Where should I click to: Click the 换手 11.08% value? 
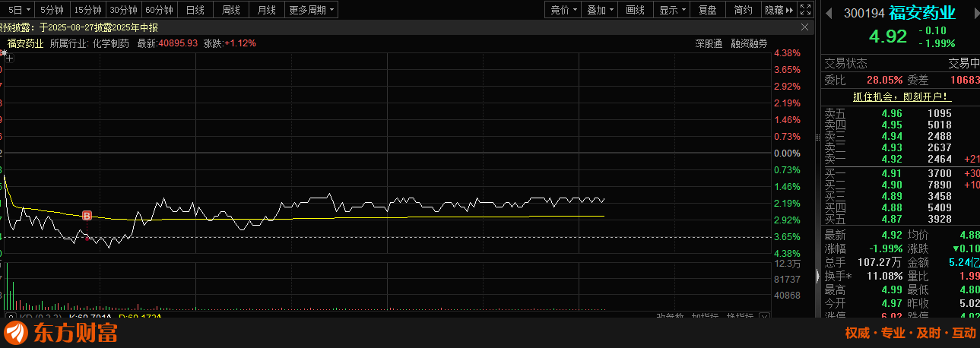(884, 276)
